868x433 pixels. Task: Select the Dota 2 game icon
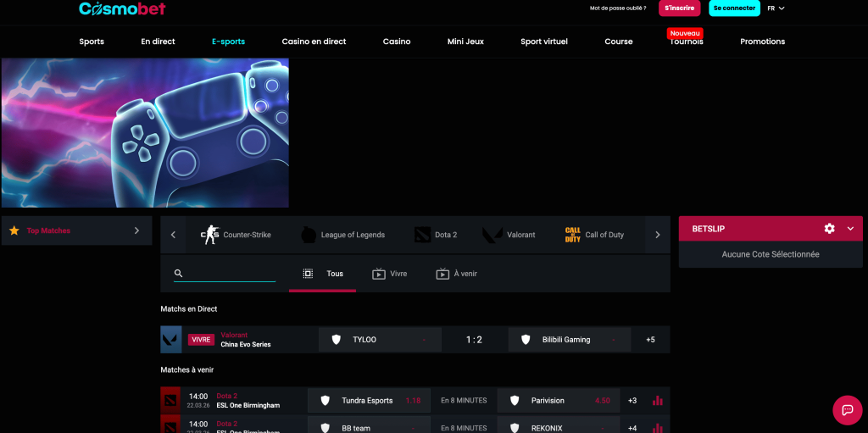[x=422, y=235]
